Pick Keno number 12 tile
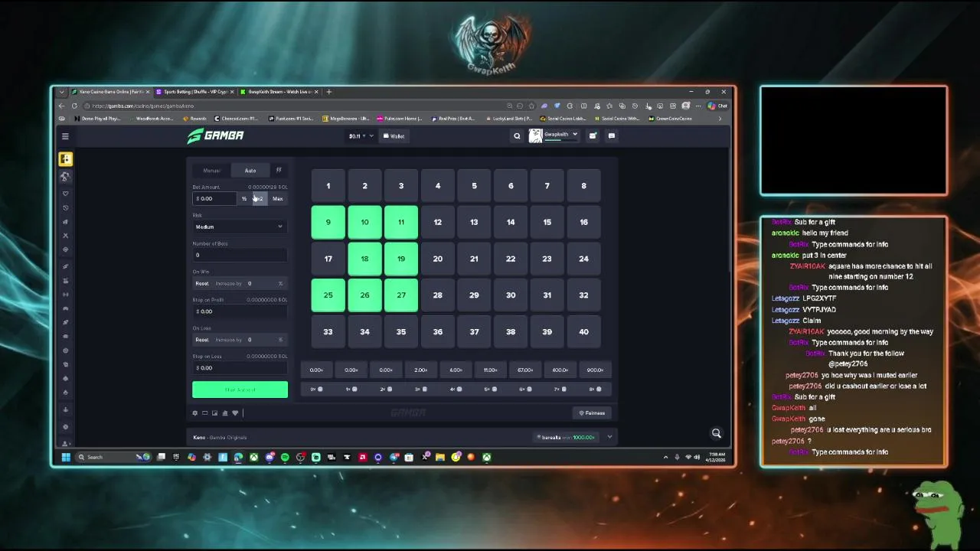This screenshot has width=980, height=551. 437,222
